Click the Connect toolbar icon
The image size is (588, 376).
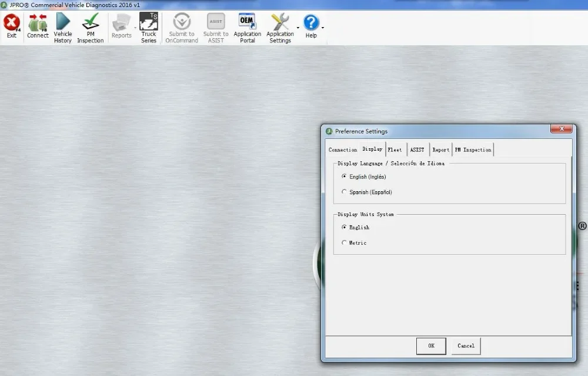coord(38,23)
